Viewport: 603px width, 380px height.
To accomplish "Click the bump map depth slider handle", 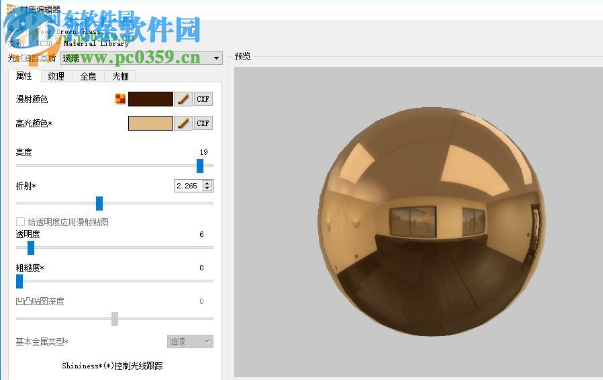I will (115, 319).
